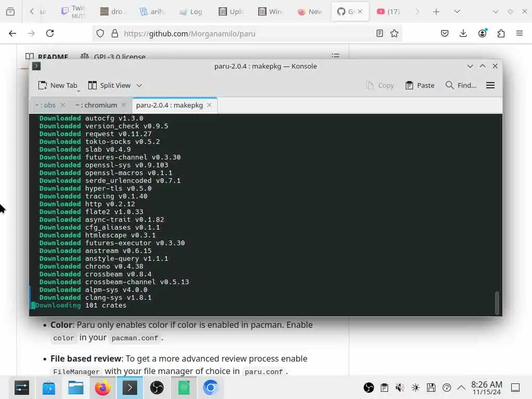Select the 'paru-2.0.4 : makepkg' tab
Image resolution: width=532 pixels, height=399 pixels.
[169, 105]
